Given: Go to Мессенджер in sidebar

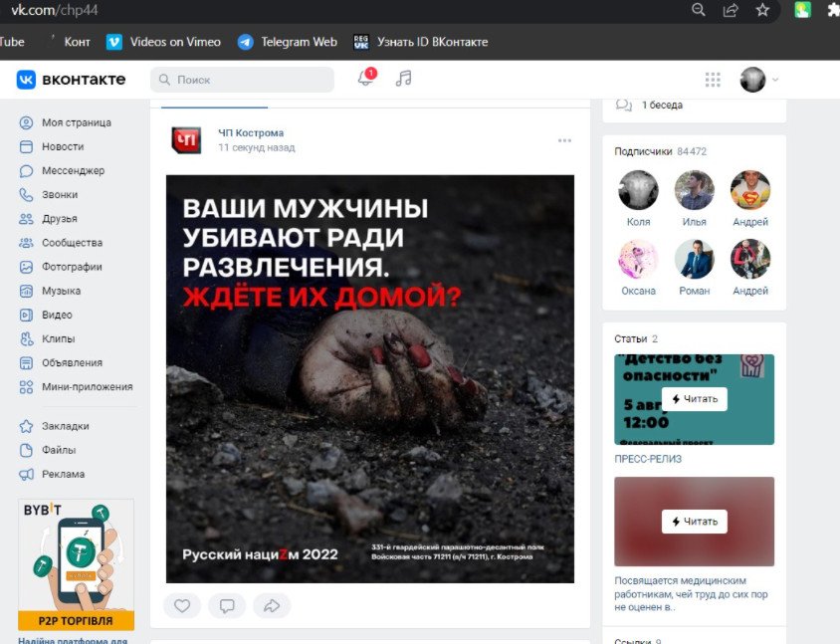Looking at the screenshot, I should coord(72,170).
